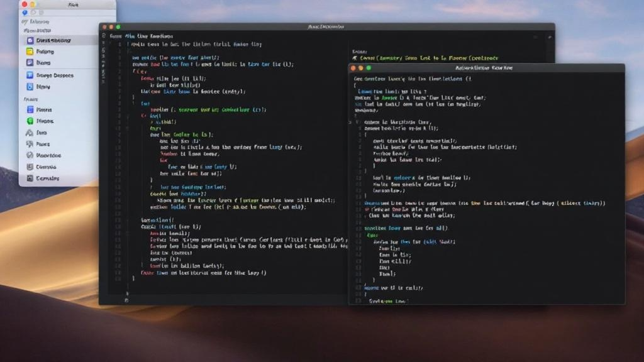Select the highlighted sidebar row with purple icon
Image resolution: width=644 pixels, height=362 pixels.
60,40
